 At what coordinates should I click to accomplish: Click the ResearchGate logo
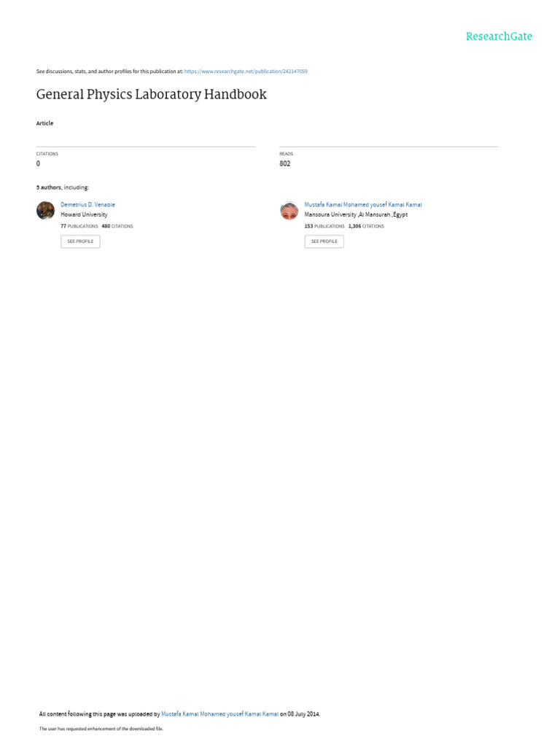click(499, 36)
